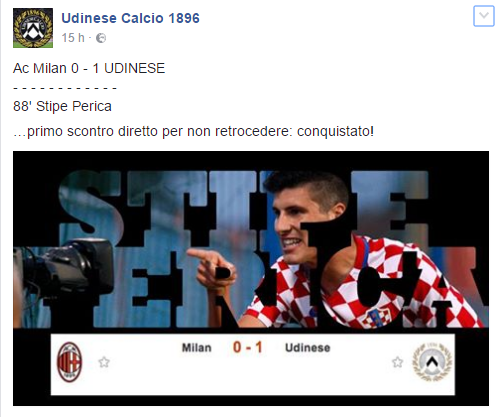Select the Milan team name in the scoreboard

(197, 348)
